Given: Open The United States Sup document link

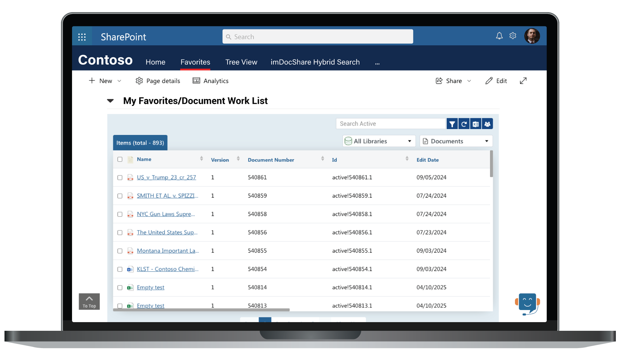Looking at the screenshot, I should click(x=167, y=233).
